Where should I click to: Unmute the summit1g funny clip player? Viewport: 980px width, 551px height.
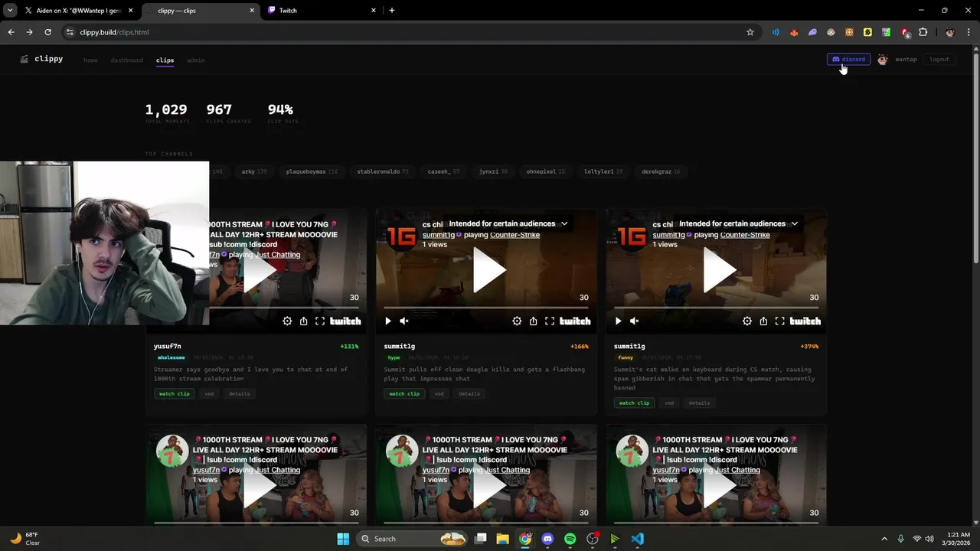pyautogui.click(x=634, y=321)
